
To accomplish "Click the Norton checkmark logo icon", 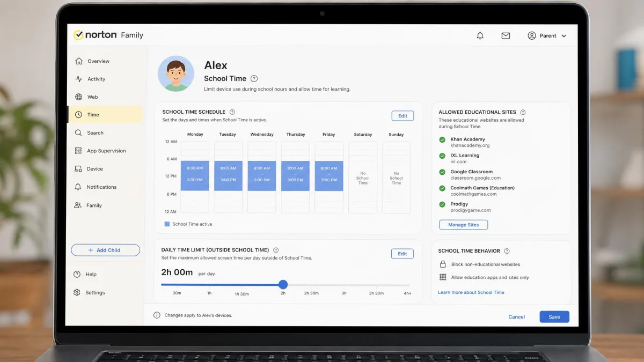I will tap(78, 35).
